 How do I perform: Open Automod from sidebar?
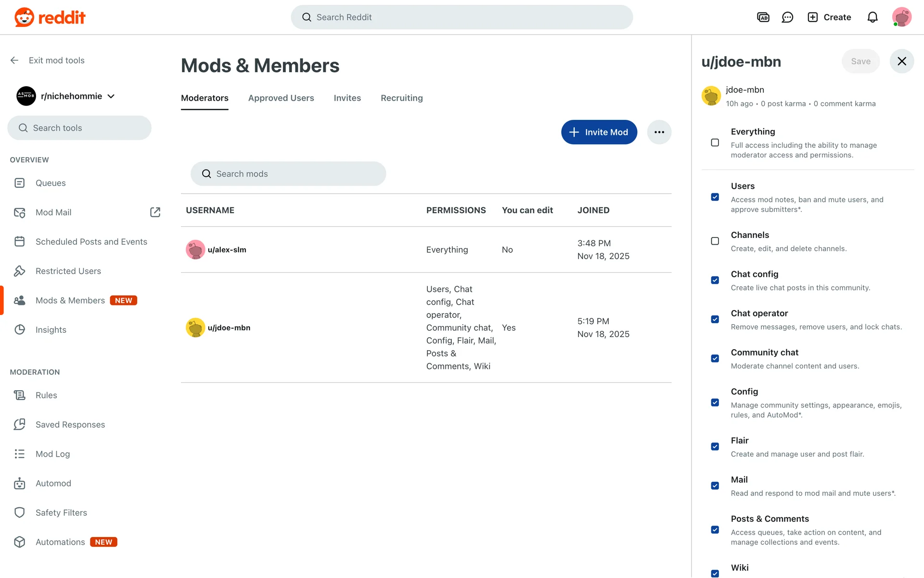coord(53,483)
